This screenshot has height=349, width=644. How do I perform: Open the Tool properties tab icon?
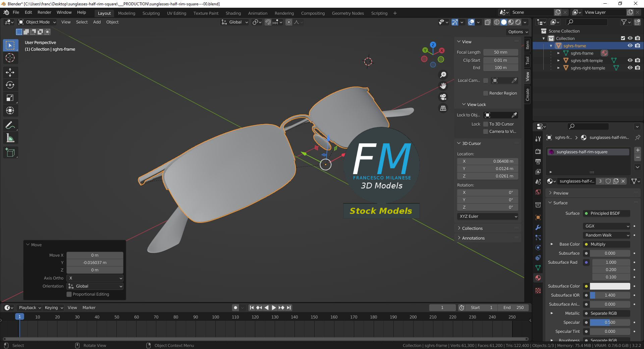538,139
